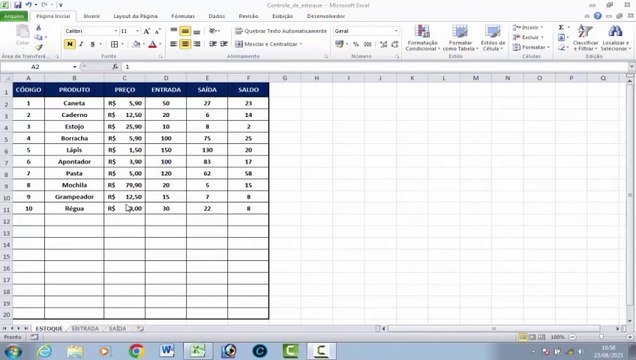Screen dimensions: 636x360
Task: Open the font size dropdown showing 11
Action: tap(138, 31)
